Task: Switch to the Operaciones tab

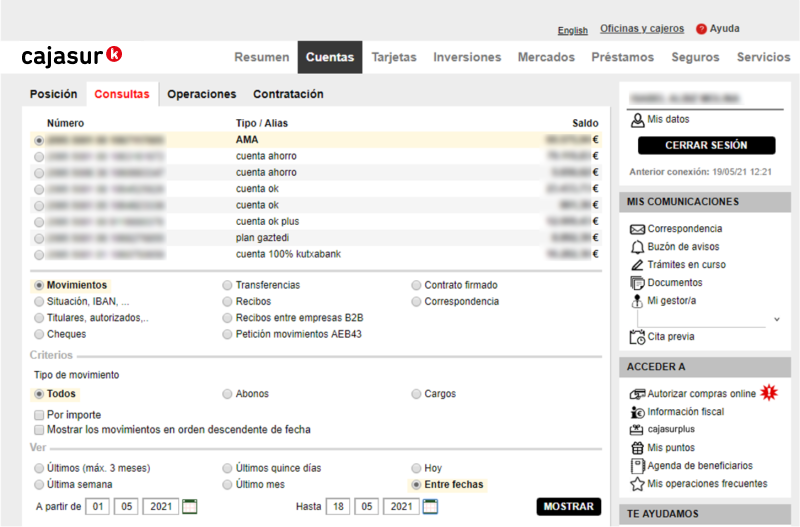Action: [201, 94]
